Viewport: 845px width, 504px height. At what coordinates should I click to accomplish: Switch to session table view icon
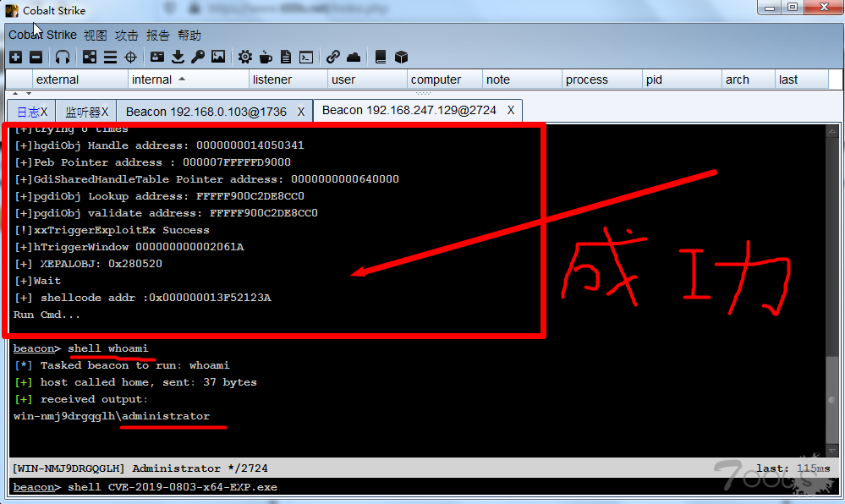pos(110,58)
